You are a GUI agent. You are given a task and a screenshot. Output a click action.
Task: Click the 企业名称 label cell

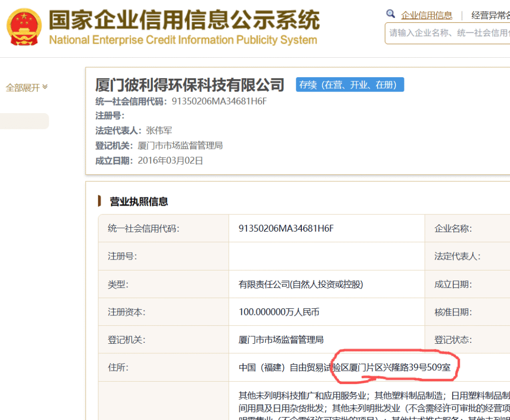tap(467, 228)
